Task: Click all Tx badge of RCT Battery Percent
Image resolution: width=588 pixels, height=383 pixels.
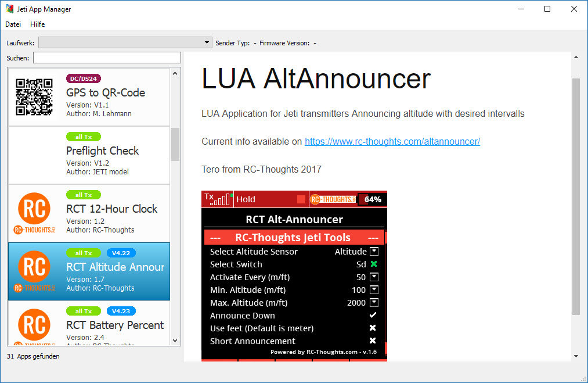Action: pyautogui.click(x=84, y=312)
